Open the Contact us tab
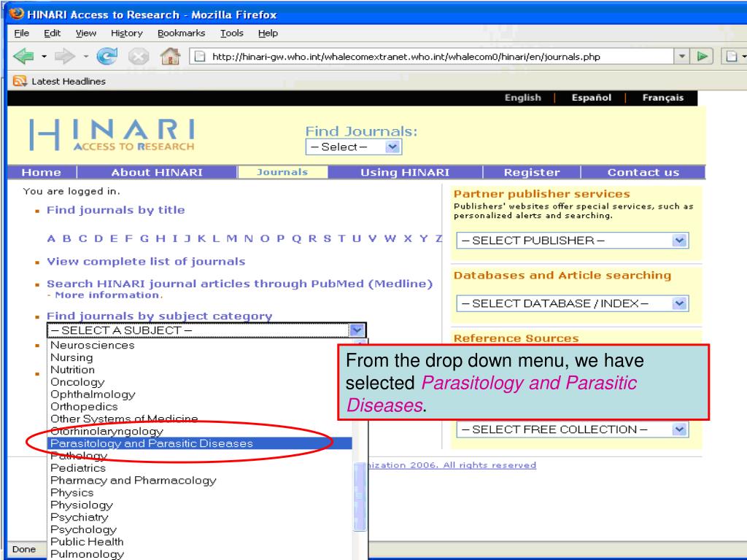Viewport: 747px width, 560px height. (x=643, y=172)
